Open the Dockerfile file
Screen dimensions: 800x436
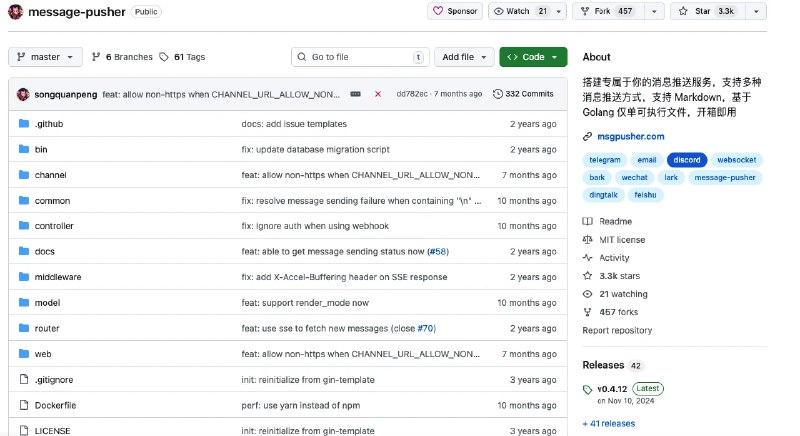(55, 405)
